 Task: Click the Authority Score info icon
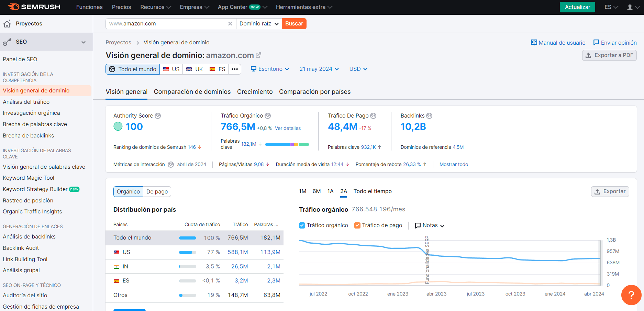(158, 116)
